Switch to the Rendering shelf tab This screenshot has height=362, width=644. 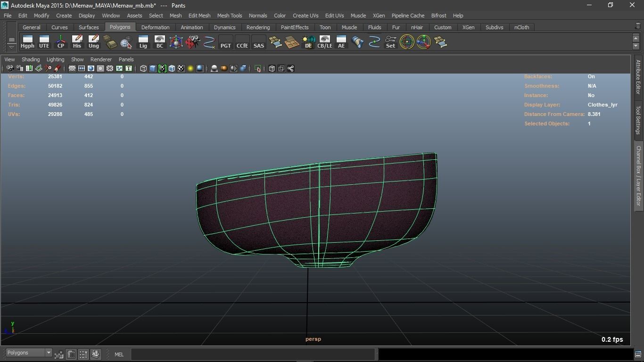click(x=258, y=27)
